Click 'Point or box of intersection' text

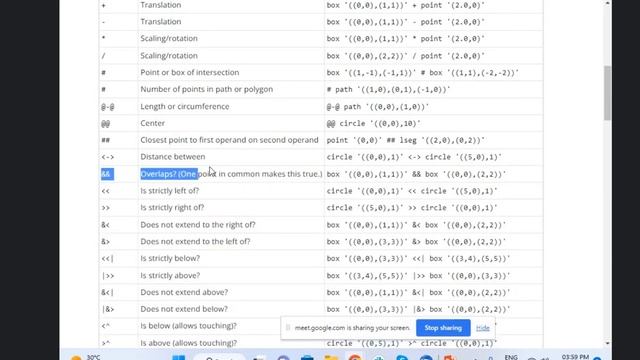pyautogui.click(x=190, y=72)
